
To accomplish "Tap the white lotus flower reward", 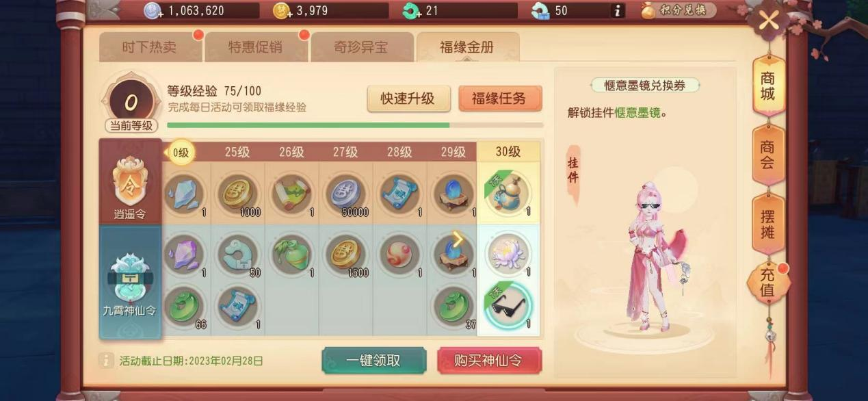I will tap(509, 253).
